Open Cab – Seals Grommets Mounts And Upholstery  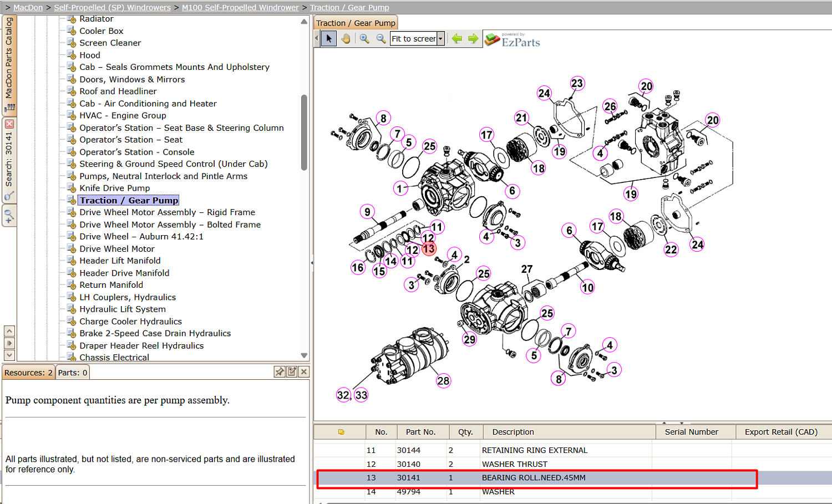click(x=175, y=67)
